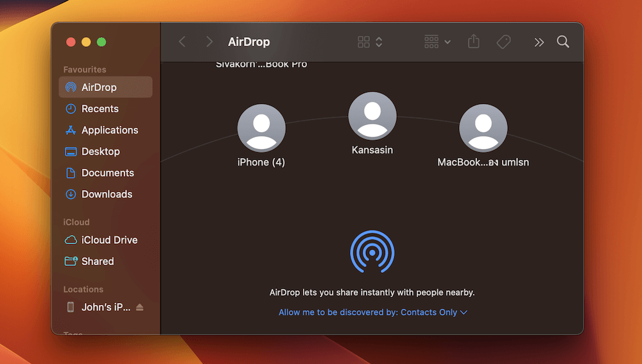Click the large blue AirDrop radar icon
The height and width of the screenshot is (364, 642).
click(372, 252)
